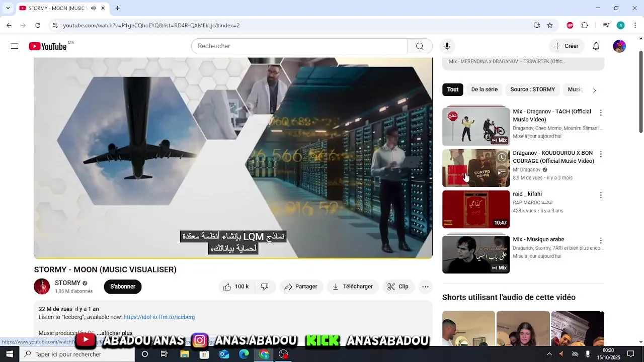Open the YouTube hamburger guide menu
The image size is (644, 362).
tap(15, 46)
